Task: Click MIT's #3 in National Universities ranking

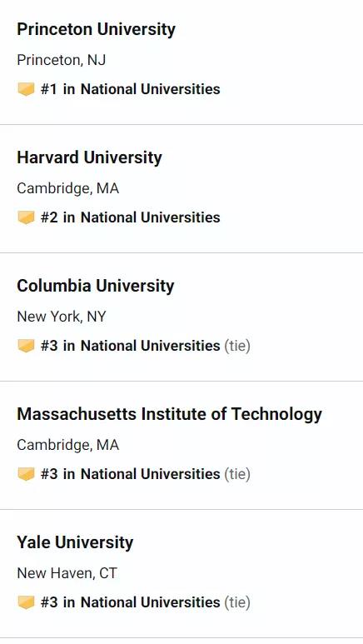Action: (x=130, y=474)
